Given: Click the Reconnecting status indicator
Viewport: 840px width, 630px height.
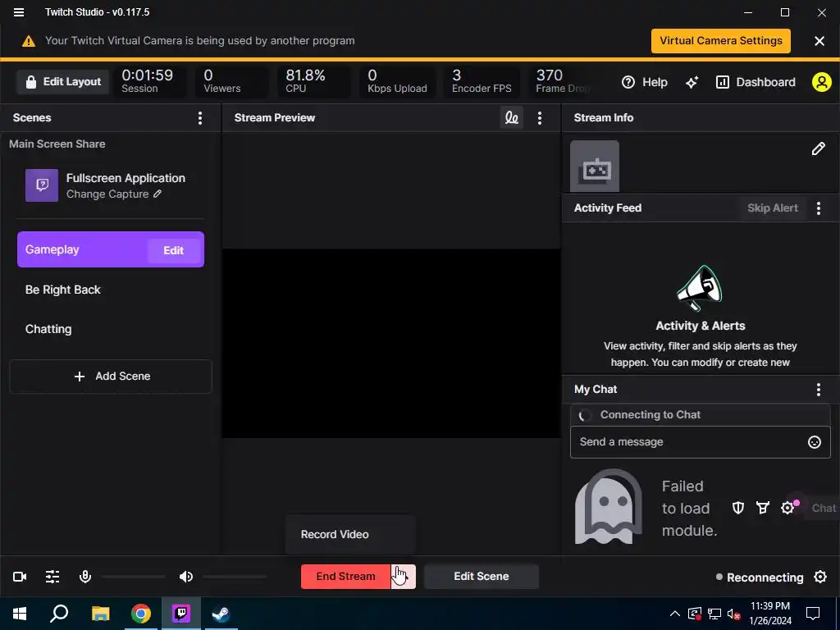Looking at the screenshot, I should (760, 577).
